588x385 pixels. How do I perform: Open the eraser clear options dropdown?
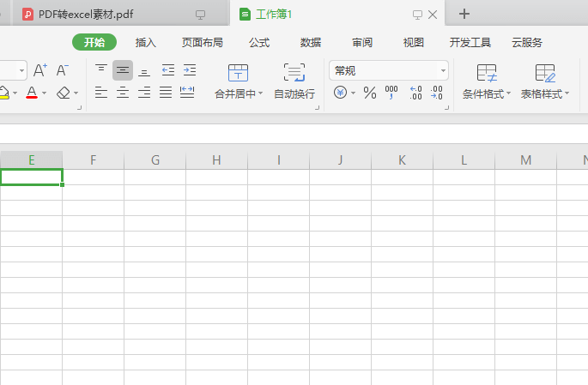[x=76, y=93]
